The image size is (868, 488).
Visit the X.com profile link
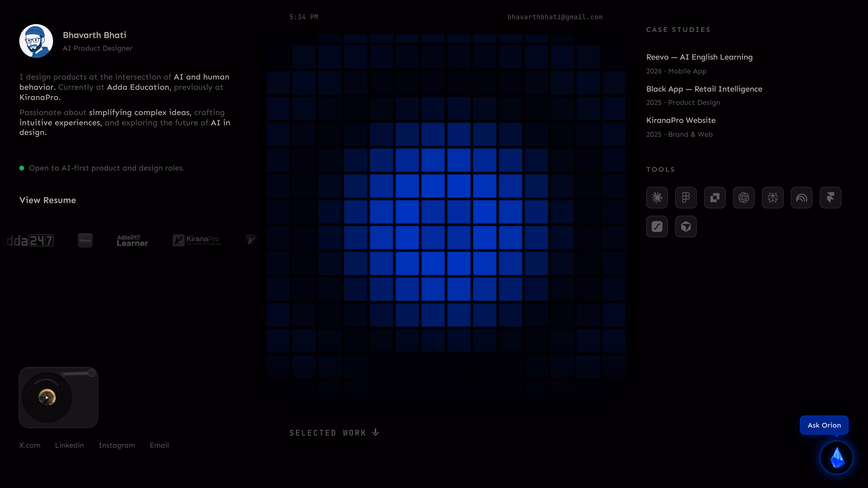tap(30, 445)
